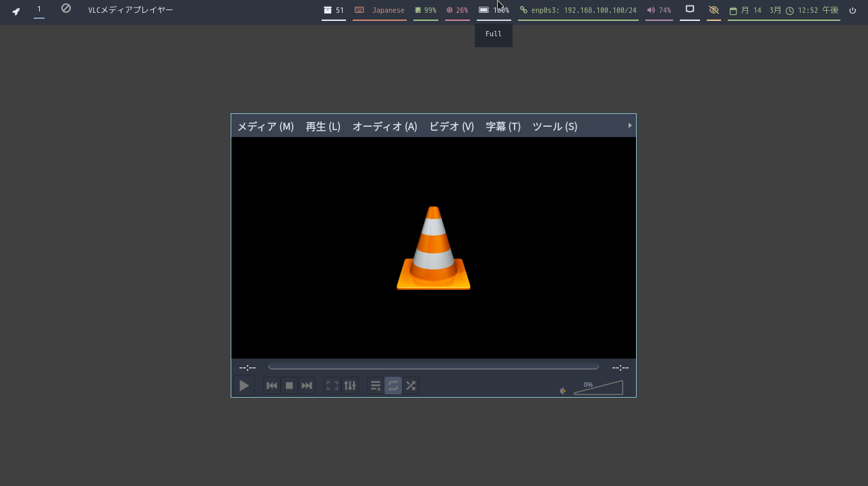Click remaining time label right of seek bar

click(620, 367)
